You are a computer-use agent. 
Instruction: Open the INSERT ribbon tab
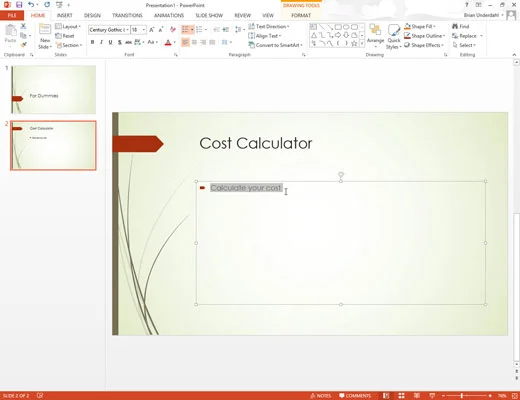(64, 15)
